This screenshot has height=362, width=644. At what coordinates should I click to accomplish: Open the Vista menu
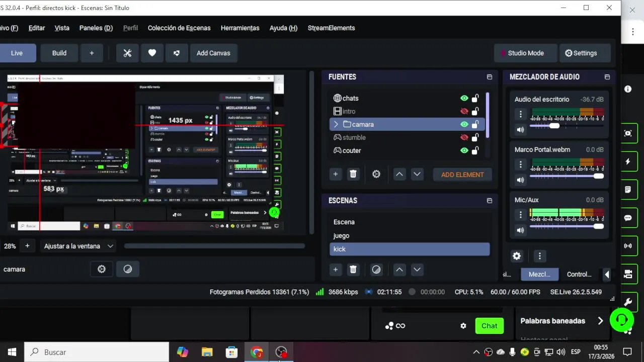[62, 28]
